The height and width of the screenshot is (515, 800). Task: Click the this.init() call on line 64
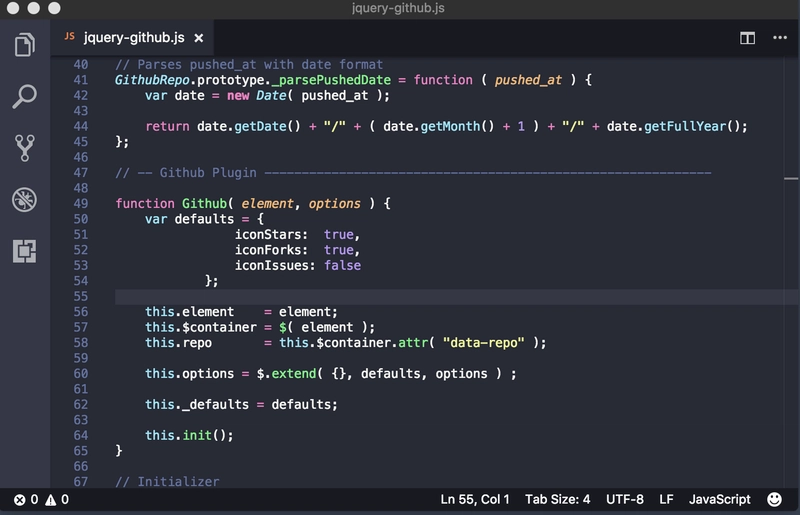click(x=189, y=435)
